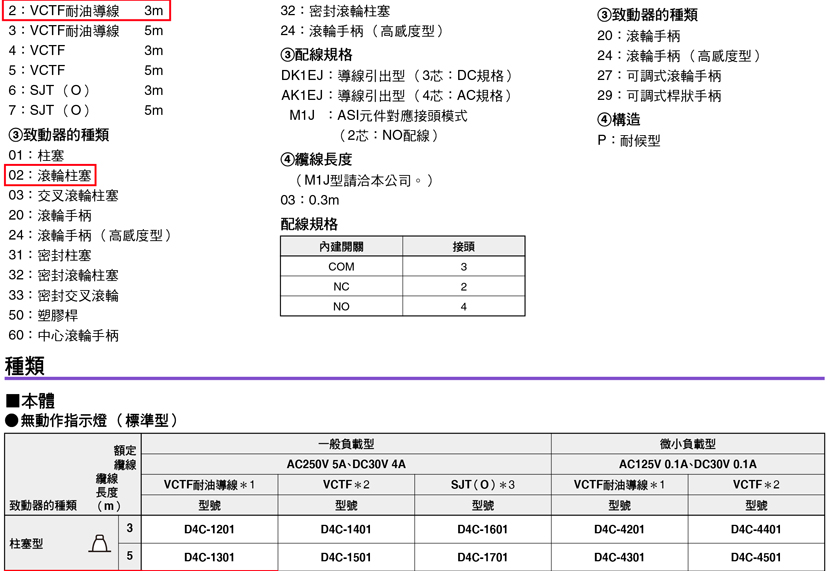Click the plunger actuator icon in 柱塞型 row
Viewport: 830px width, 571px height.
coord(100,543)
